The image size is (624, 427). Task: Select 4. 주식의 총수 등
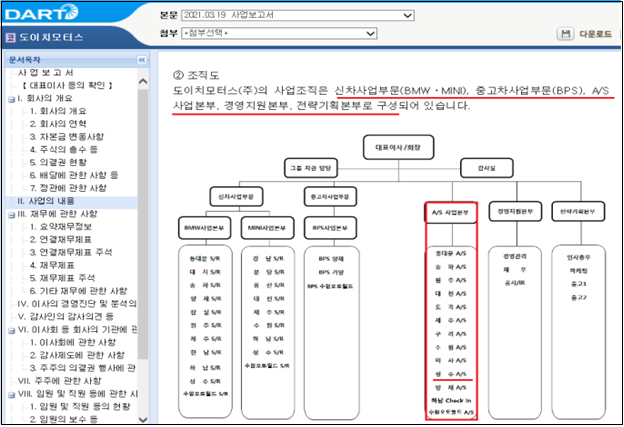[64, 150]
